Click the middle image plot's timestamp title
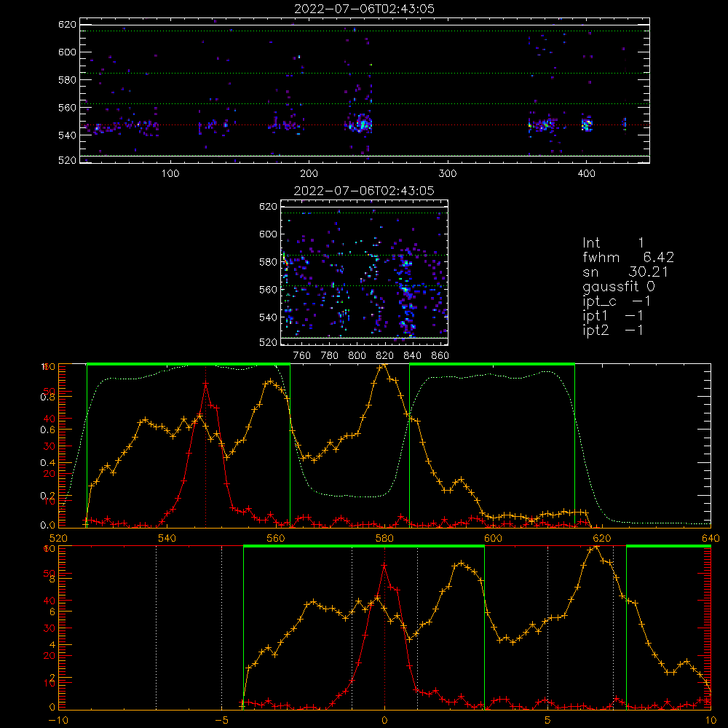The height and width of the screenshot is (728, 728). point(364,191)
